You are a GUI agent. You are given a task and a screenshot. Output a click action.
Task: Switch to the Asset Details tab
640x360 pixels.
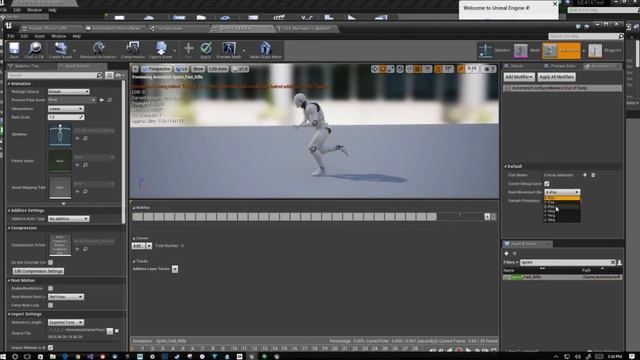[x=81, y=66]
